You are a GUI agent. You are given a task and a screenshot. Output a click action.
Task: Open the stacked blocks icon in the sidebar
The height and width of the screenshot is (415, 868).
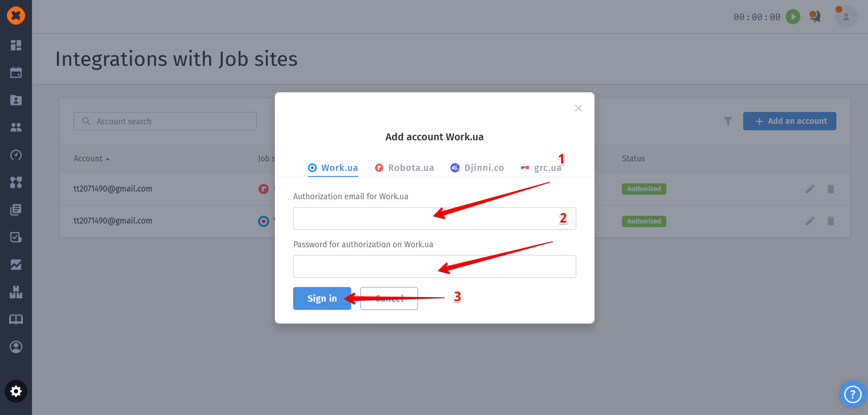[16, 292]
